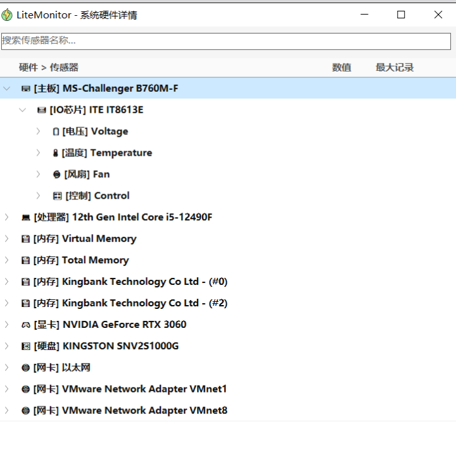
Task: Expand the Fan sensor group
Action: (38, 174)
